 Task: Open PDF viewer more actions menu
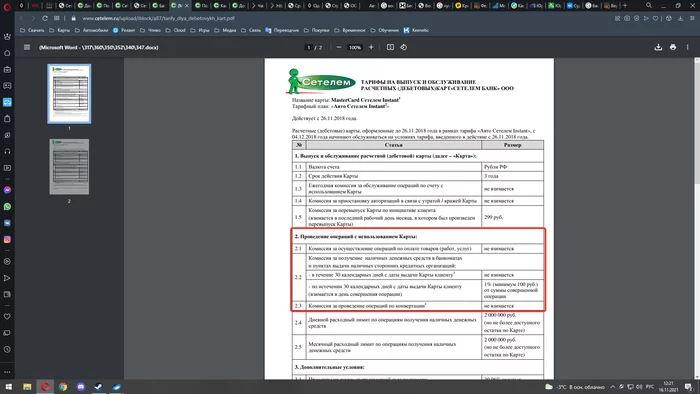pyautogui.click(x=688, y=47)
